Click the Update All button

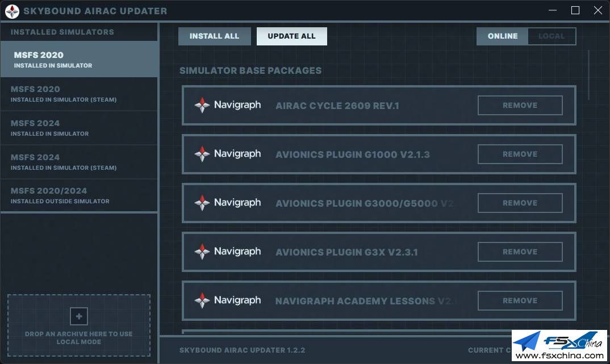coord(292,36)
